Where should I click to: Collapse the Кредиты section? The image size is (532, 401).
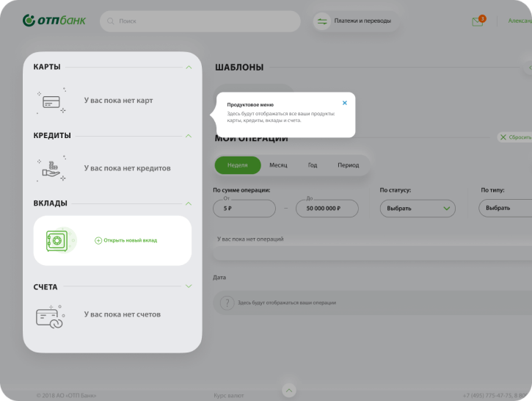189,136
